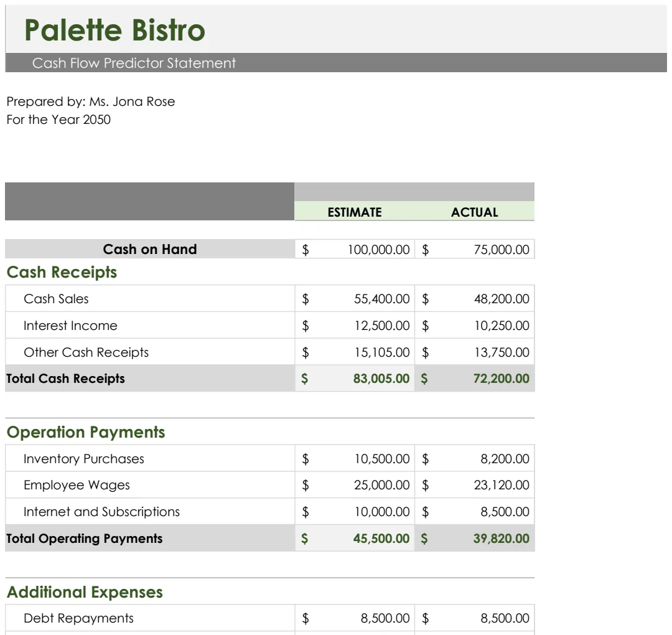Select the ACTUAL column header
The height and width of the screenshot is (635, 672).
pos(474,212)
